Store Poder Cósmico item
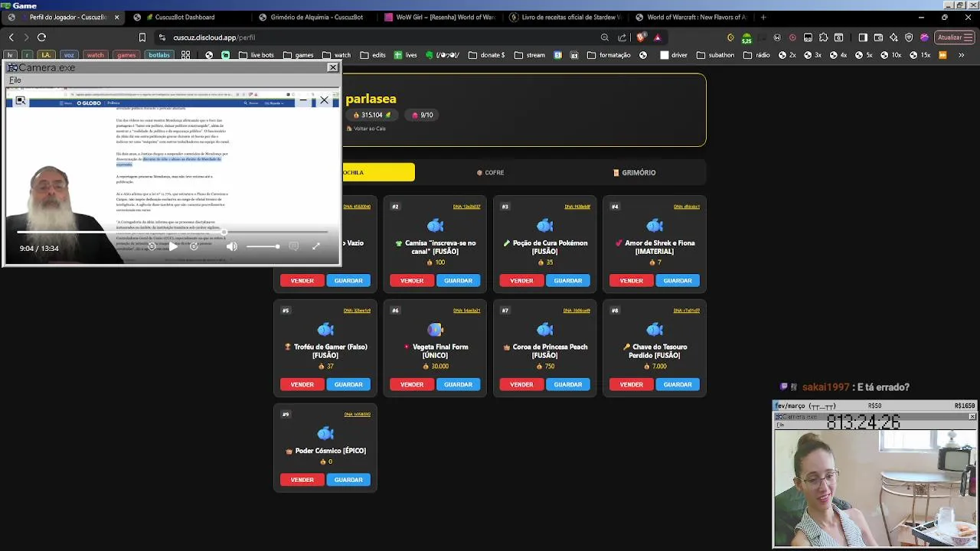Image resolution: width=980 pixels, height=551 pixels. click(348, 480)
